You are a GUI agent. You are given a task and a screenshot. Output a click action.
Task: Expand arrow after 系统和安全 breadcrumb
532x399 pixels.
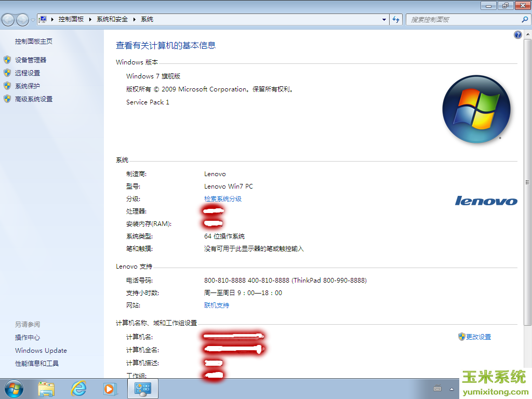[135, 19]
